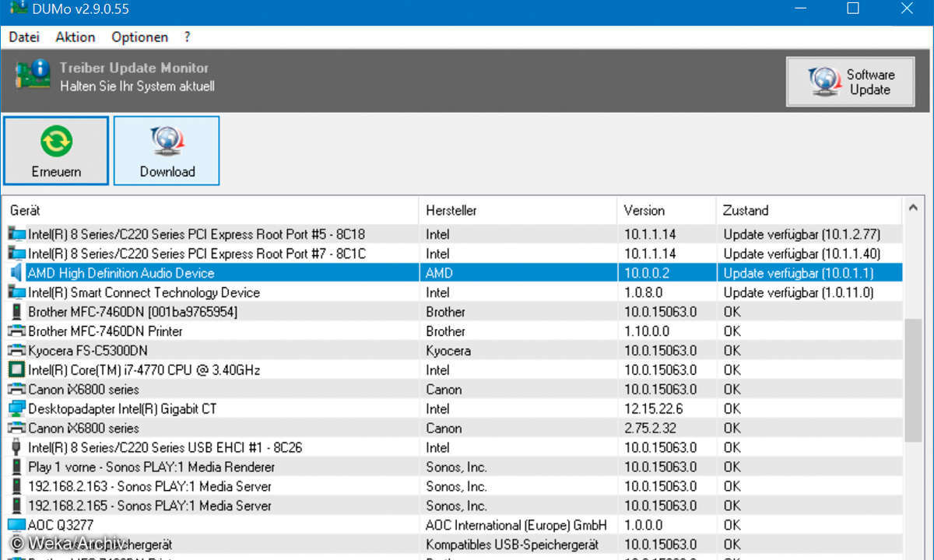Image resolution: width=934 pixels, height=560 pixels.
Task: Click 'AOC International (Europe) GmbH' cell
Action: 516,526
